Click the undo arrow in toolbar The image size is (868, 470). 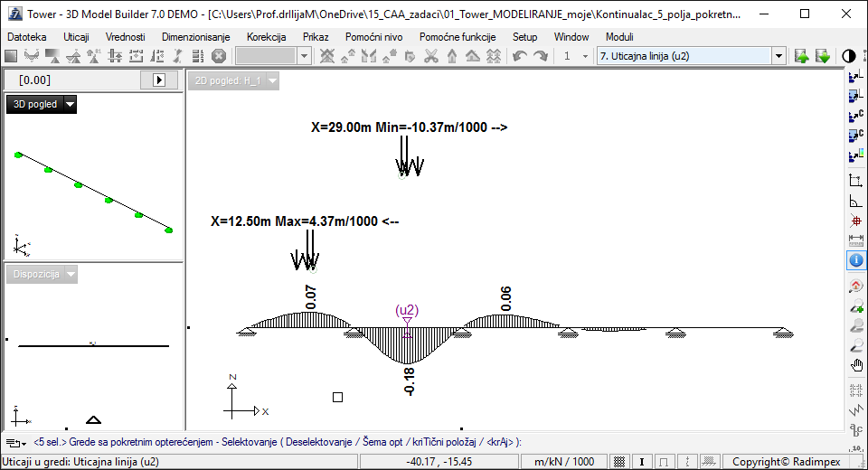[x=520, y=56]
